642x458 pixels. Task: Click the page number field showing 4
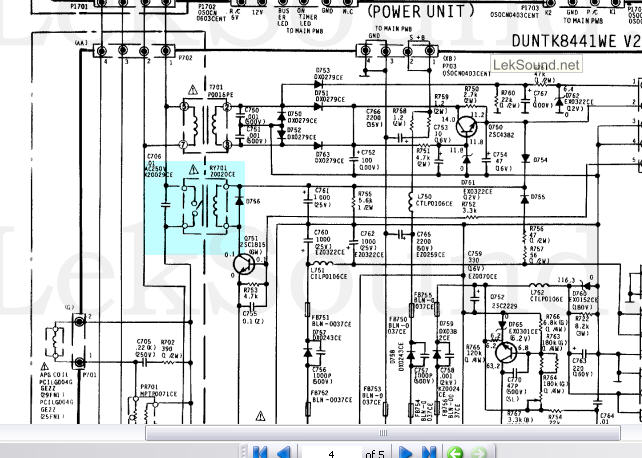331,453
